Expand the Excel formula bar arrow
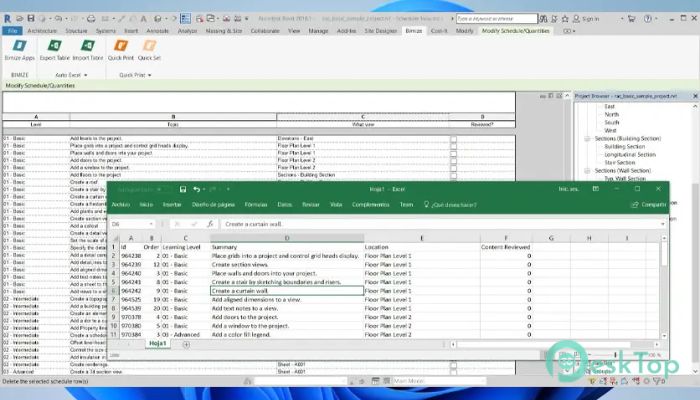This screenshot has height=400, width=700. click(x=662, y=224)
